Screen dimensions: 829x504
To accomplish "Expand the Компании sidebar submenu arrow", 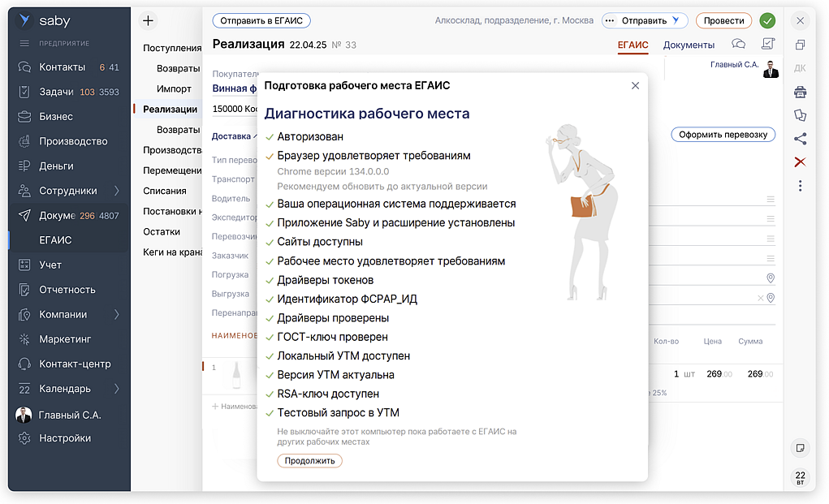I will point(117,314).
